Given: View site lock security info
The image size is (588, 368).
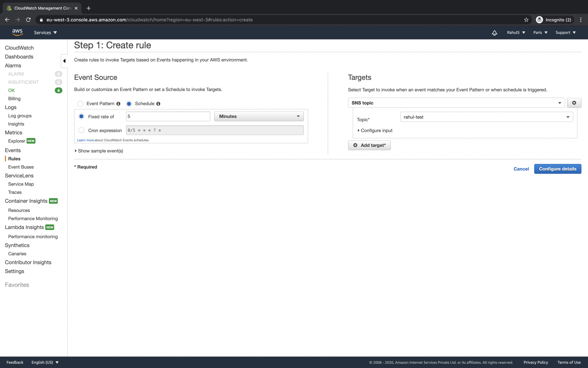Looking at the screenshot, I should [41, 20].
